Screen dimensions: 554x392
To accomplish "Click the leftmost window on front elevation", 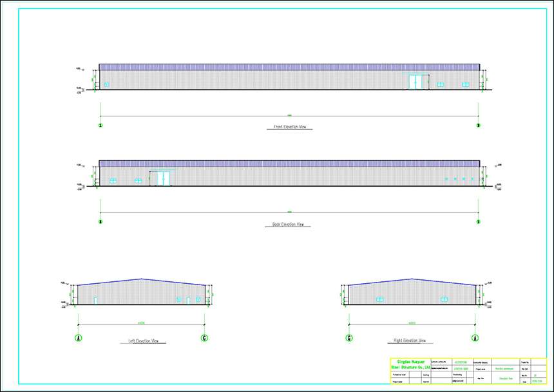I will click(x=107, y=84).
